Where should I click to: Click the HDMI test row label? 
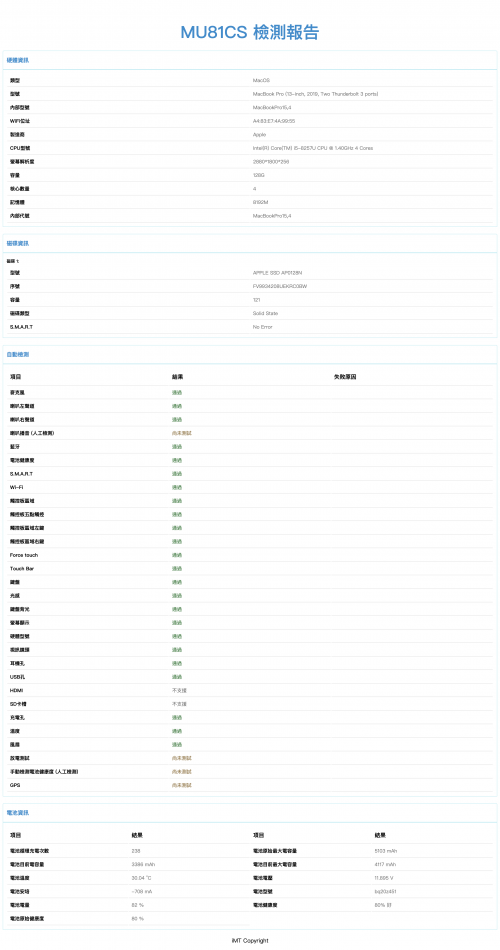16,691
